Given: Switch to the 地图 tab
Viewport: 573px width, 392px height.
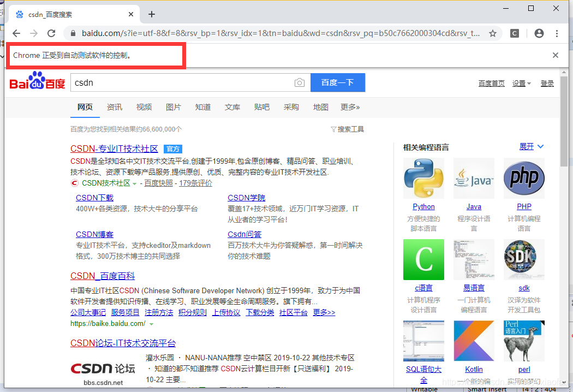Looking at the screenshot, I should pos(320,107).
